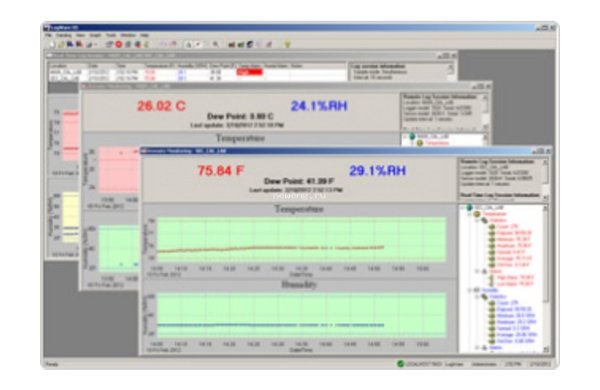Click the blank new document toolbar icon
Viewport: 600px width, 390px height.
(52, 45)
